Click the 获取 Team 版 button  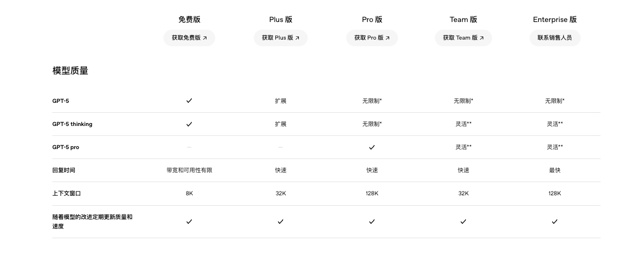463,38
